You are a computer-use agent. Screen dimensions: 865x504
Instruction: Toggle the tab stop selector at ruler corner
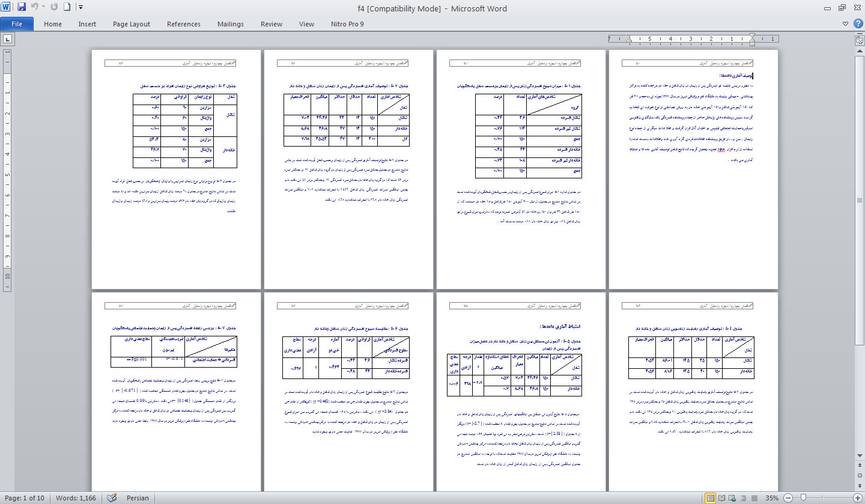pyautogui.click(x=8, y=40)
